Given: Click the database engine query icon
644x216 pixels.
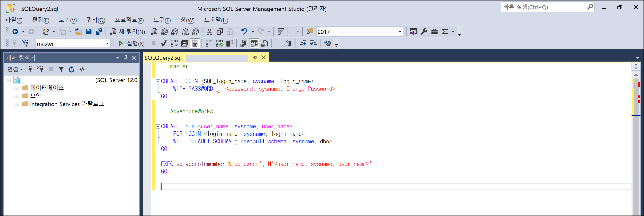Looking at the screenshot, I should [x=154, y=31].
